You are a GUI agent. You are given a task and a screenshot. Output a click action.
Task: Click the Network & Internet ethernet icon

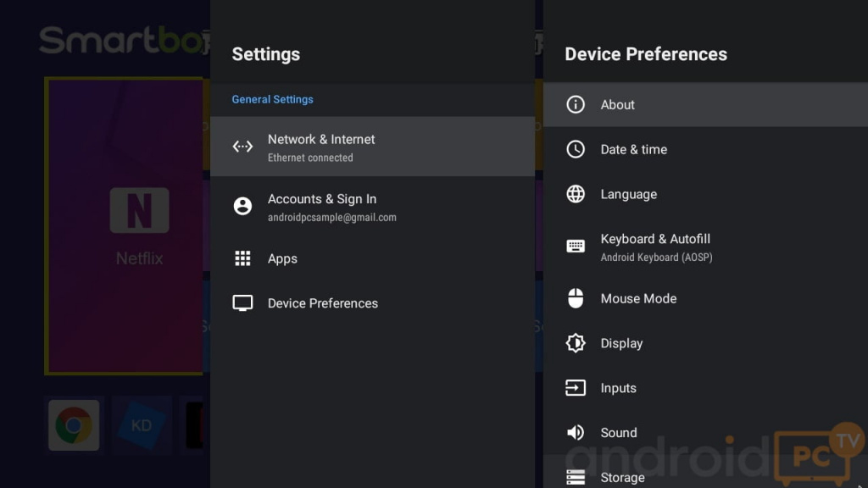242,147
